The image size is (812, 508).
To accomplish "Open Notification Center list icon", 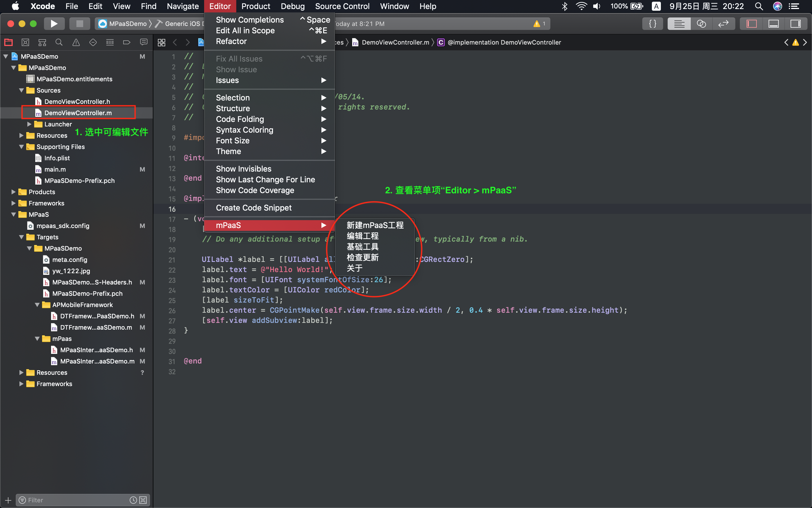I will [x=794, y=6].
